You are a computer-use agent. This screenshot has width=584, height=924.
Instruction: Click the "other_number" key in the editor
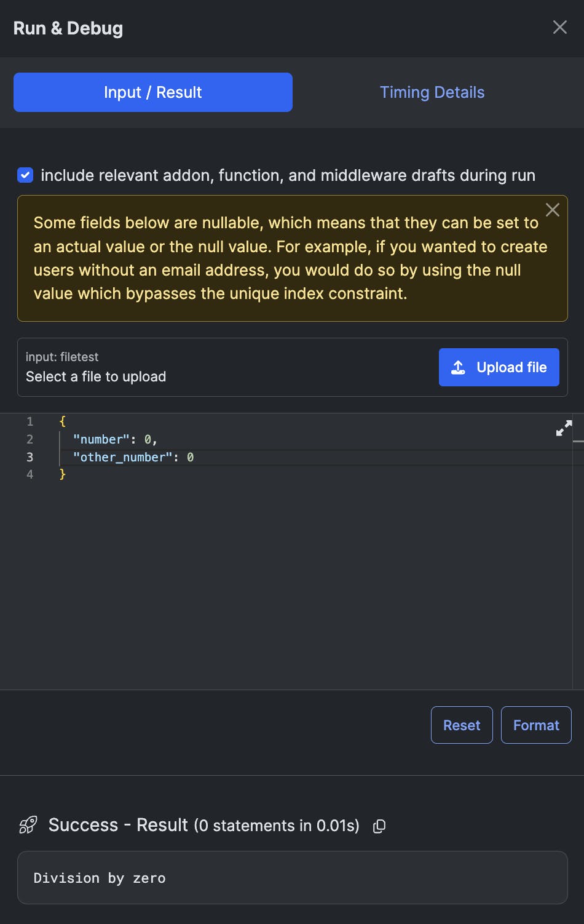123,457
